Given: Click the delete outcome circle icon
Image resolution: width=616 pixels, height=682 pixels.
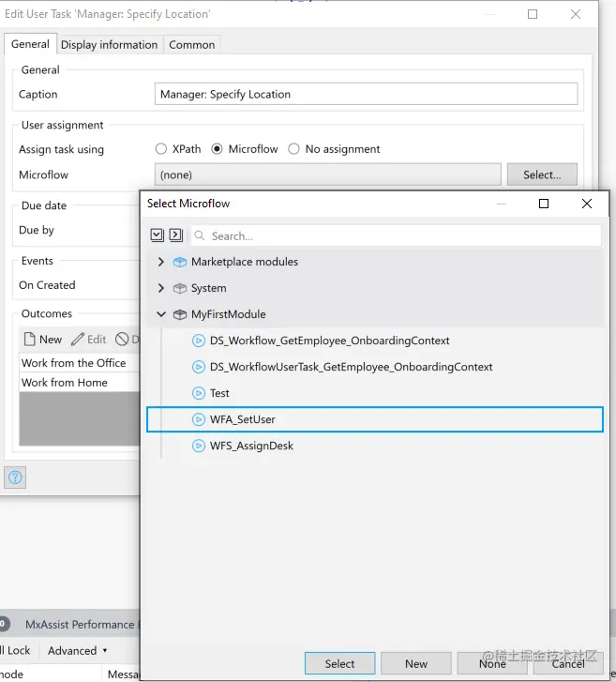Looking at the screenshot, I should coord(122,340).
